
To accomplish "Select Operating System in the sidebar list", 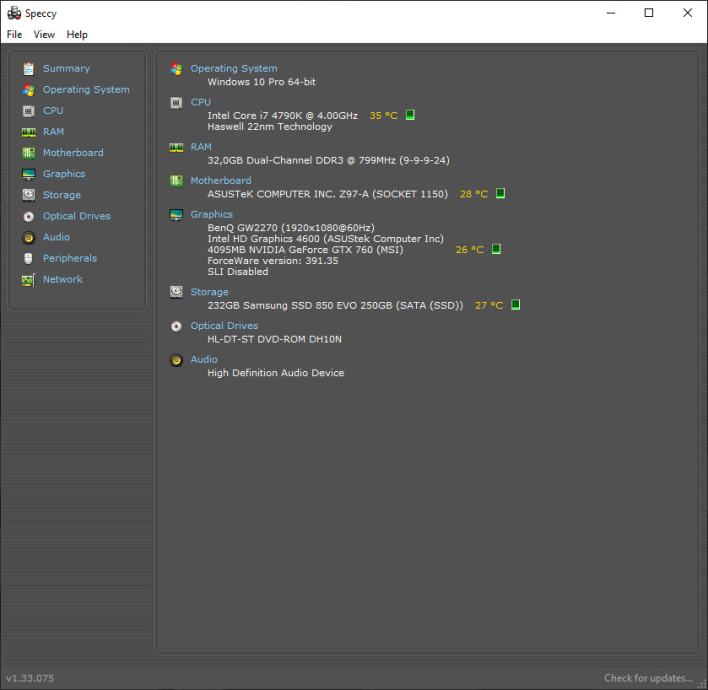I will [86, 90].
